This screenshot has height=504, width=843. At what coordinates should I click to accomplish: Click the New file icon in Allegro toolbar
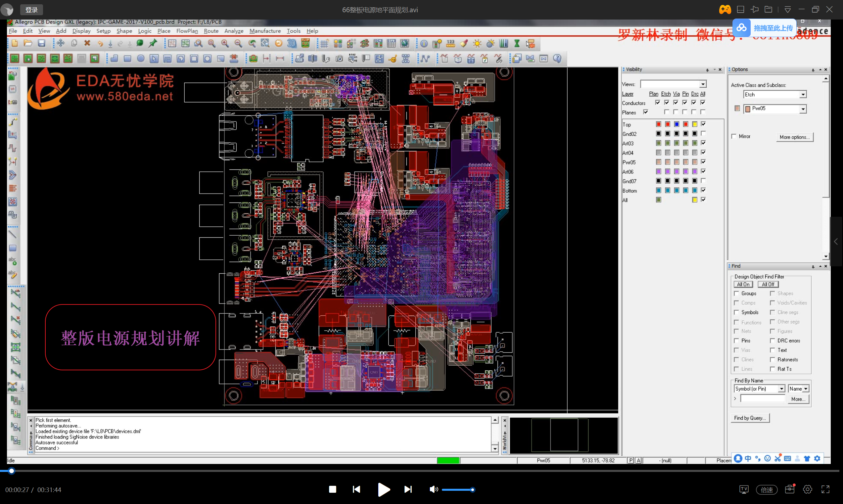coord(15,43)
